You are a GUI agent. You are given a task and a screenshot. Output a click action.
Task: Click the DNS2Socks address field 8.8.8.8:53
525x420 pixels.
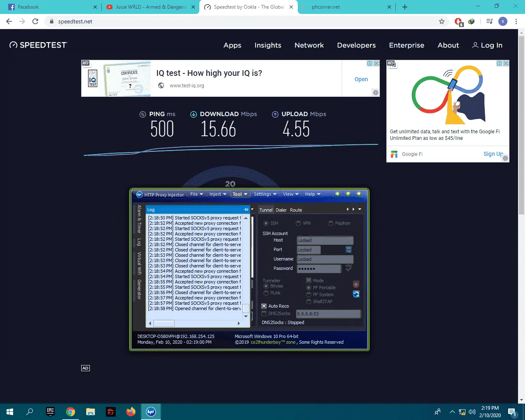pos(328,314)
